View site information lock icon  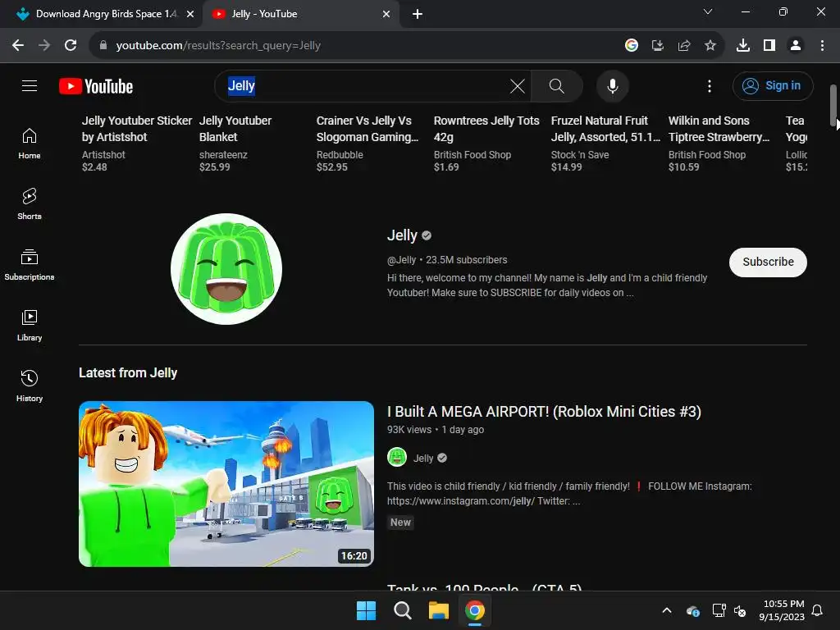point(103,46)
